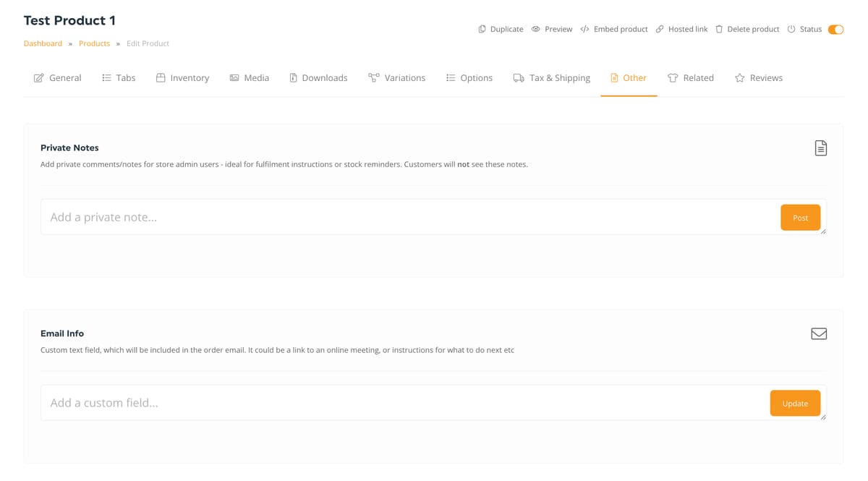Viewport: 868px width, 481px height.
Task: Toggle the product Status switch
Action: 835,30
